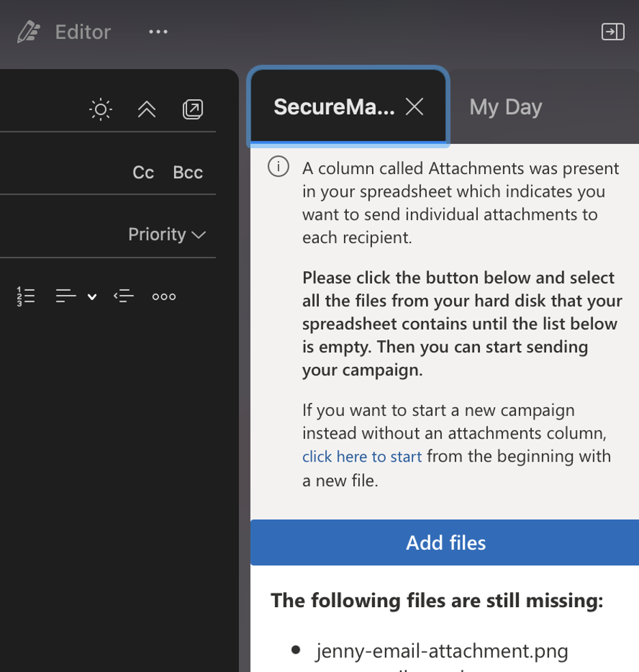Open the Priority dropdown
The image size is (639, 672).
(166, 234)
